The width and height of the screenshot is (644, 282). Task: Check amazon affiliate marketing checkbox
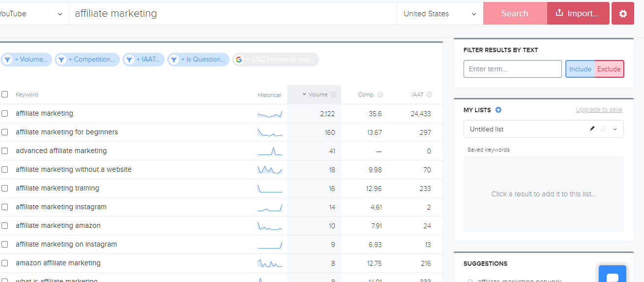coord(5,263)
